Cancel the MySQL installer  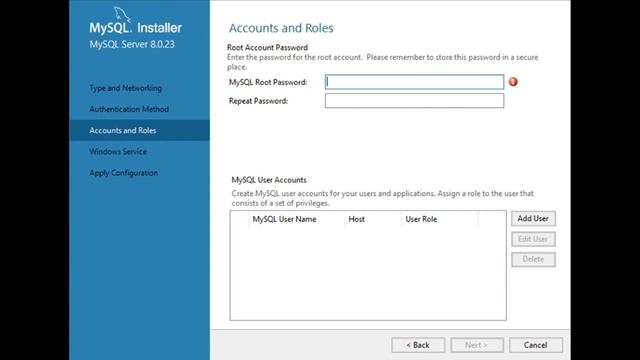[536, 345]
